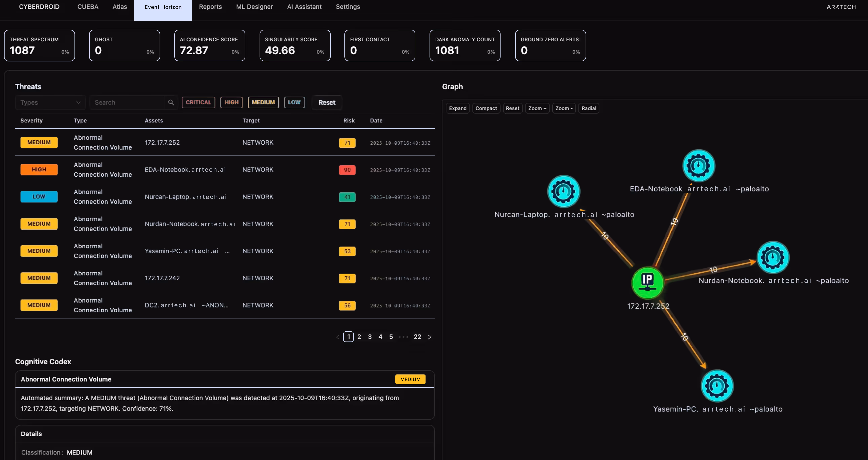This screenshot has height=460, width=868.
Task: Click the previous page arrow
Action: 338,337
